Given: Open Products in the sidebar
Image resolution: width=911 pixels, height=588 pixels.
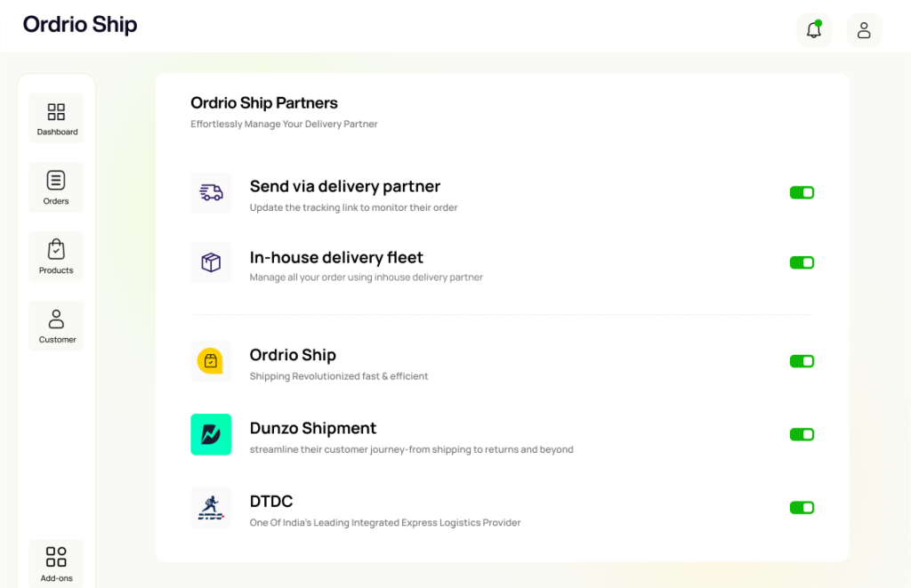Looking at the screenshot, I should pyautogui.click(x=56, y=256).
